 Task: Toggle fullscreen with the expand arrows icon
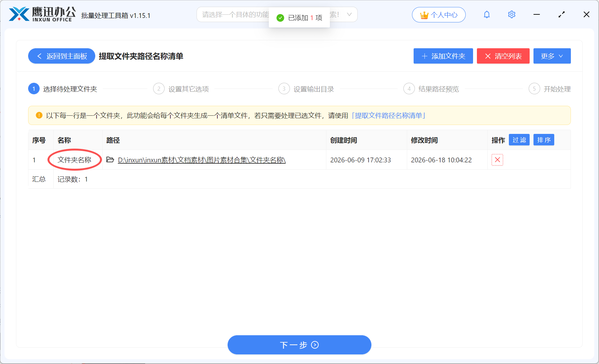pos(561,15)
